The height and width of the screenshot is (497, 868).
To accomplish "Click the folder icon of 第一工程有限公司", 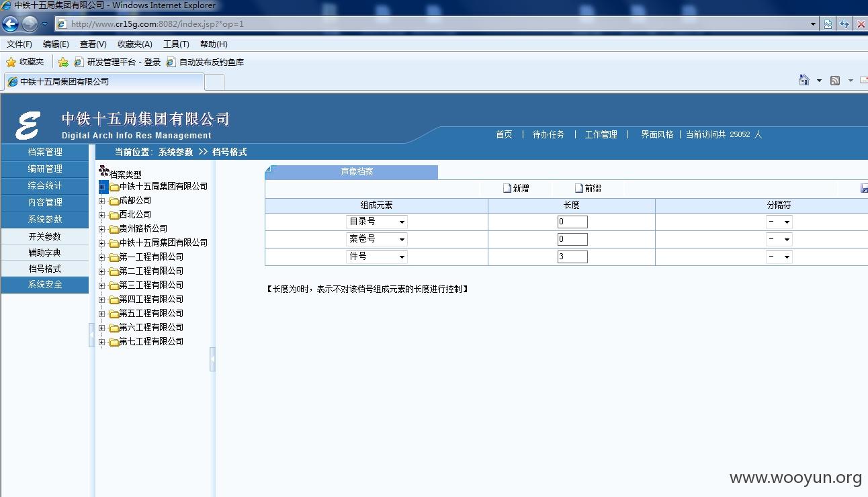I will click(x=114, y=257).
